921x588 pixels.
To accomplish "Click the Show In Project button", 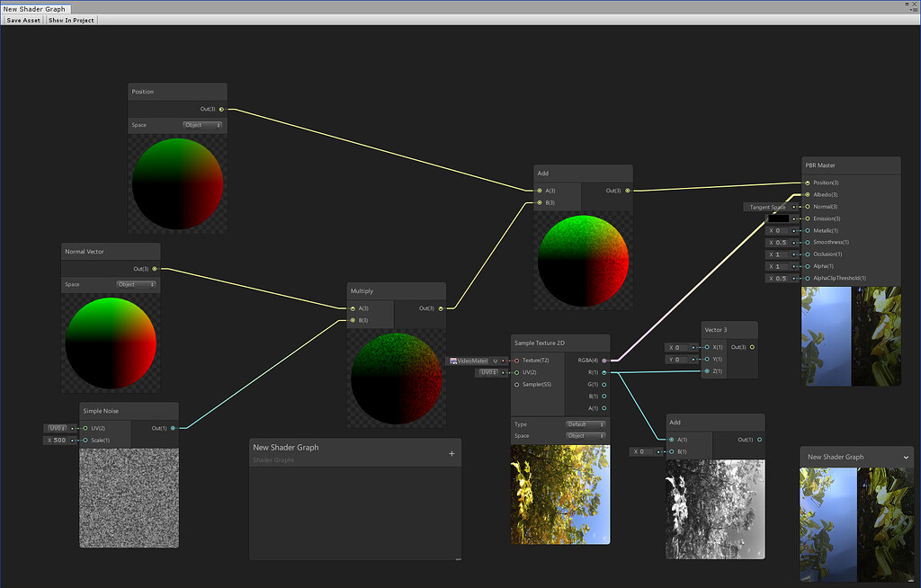I will click(x=70, y=20).
